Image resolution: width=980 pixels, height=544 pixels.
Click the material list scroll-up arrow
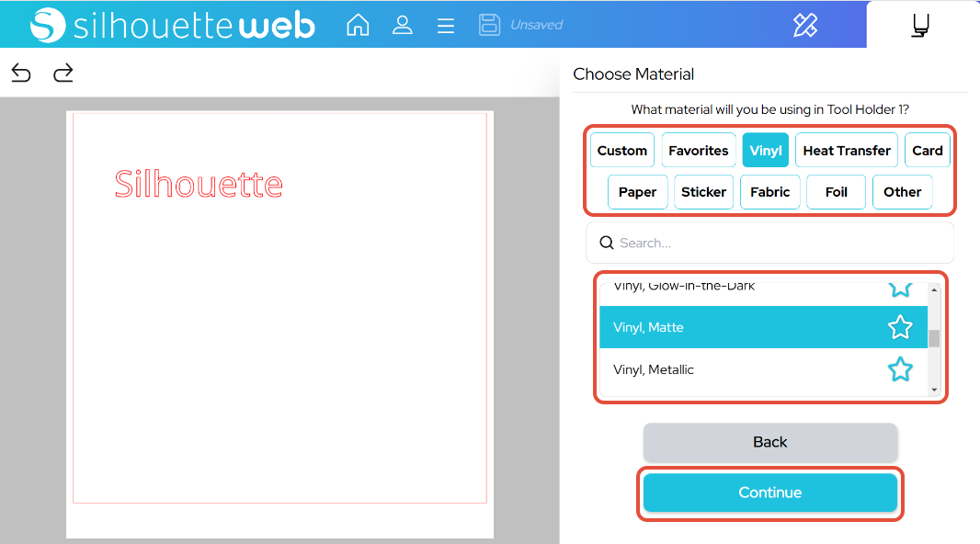pos(934,289)
